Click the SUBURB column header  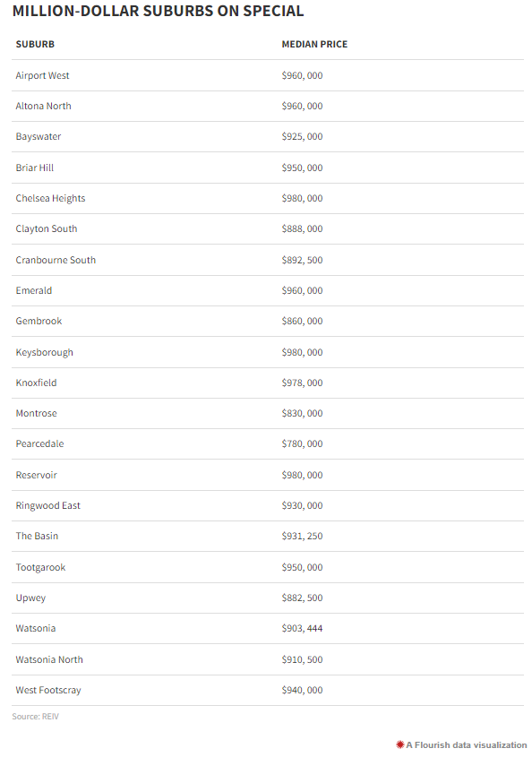point(35,45)
